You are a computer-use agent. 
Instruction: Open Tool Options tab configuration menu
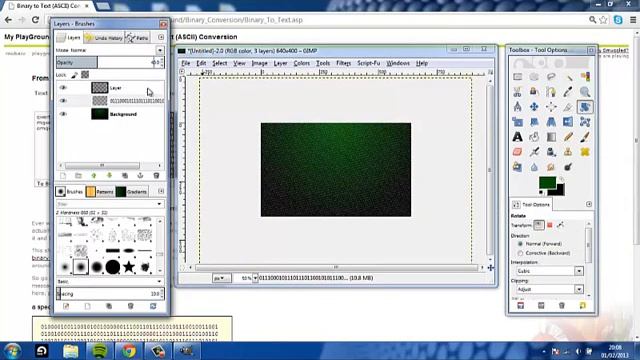589,204
